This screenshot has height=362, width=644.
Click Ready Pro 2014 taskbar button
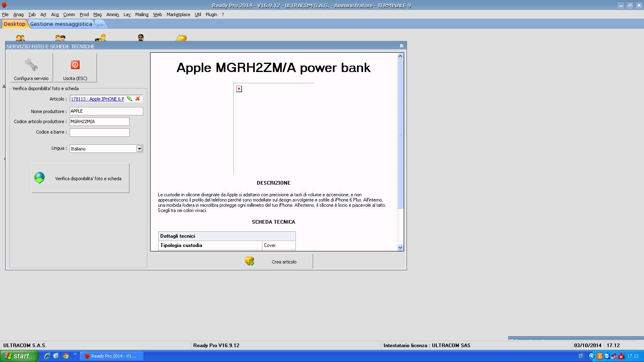112,356
